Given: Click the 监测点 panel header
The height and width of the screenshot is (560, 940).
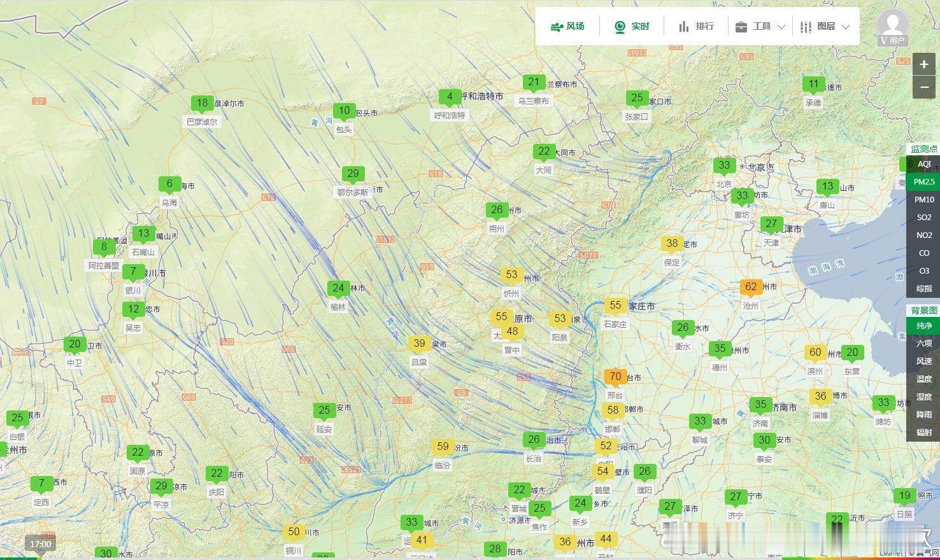Looking at the screenshot, I should (x=923, y=149).
